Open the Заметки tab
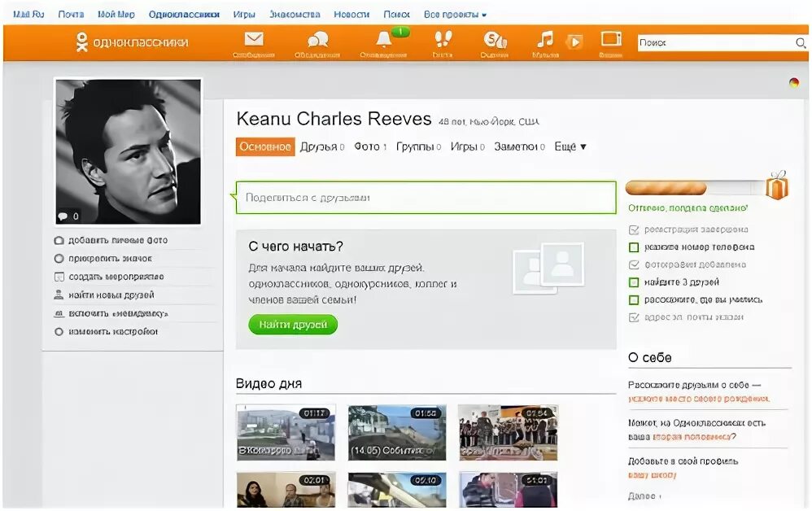812x511 pixels. 519,146
